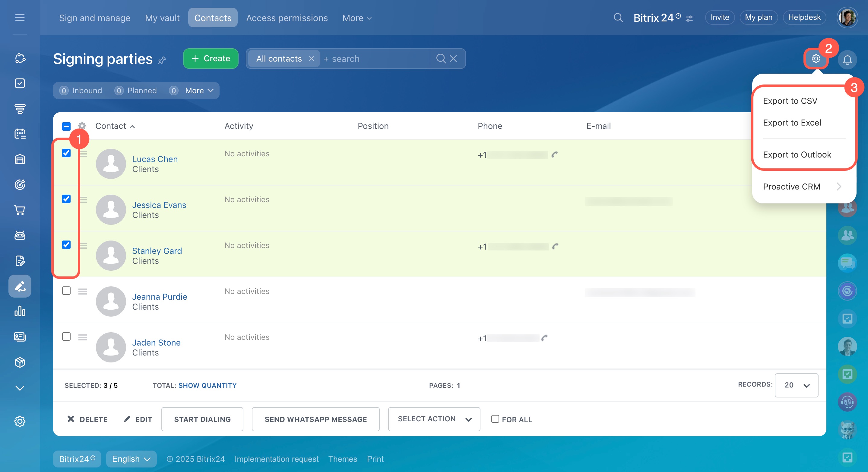The height and width of the screenshot is (472, 868).
Task: Open the settings gear next to bell
Action: point(816,59)
